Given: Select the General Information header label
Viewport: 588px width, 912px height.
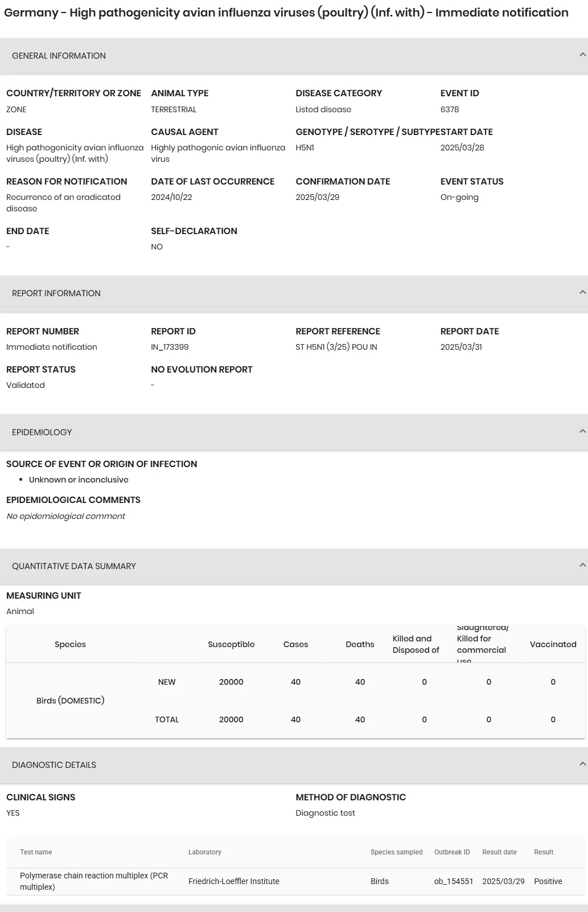Looking at the screenshot, I should coord(59,56).
